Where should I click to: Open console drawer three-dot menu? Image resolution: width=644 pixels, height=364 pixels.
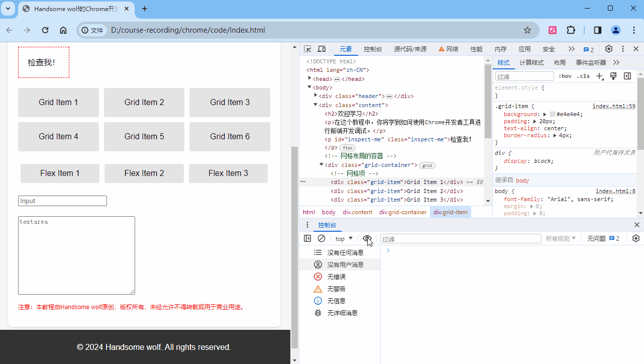[x=307, y=225]
